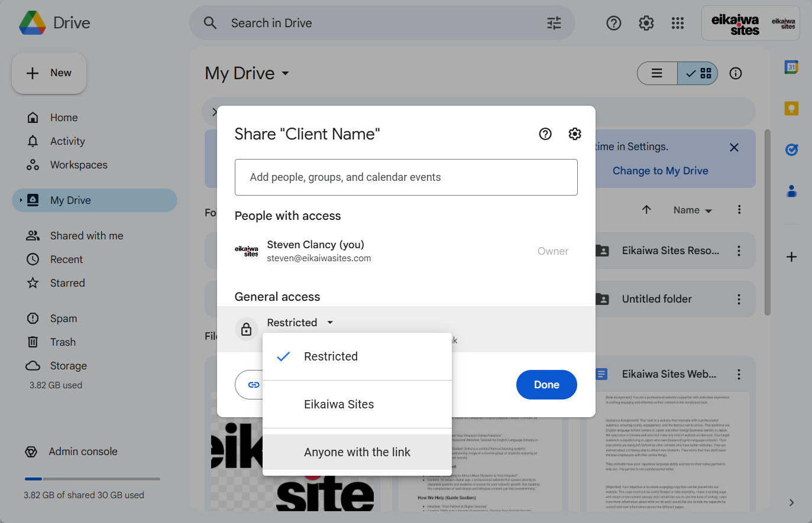Screen dimensions: 812x523
Task: Expand My Drive tree arrow
Action: tap(21, 200)
